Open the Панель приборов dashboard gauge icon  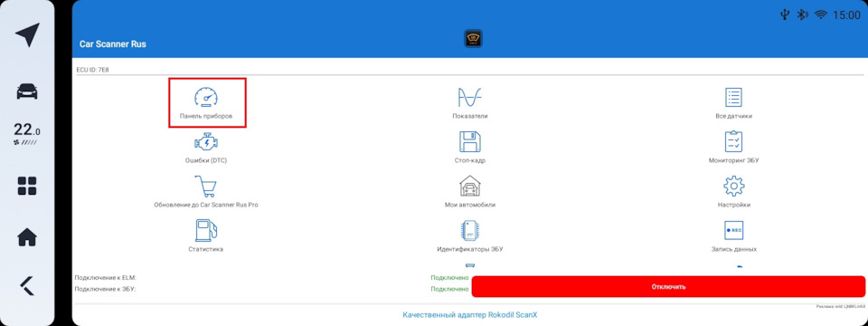tap(206, 98)
